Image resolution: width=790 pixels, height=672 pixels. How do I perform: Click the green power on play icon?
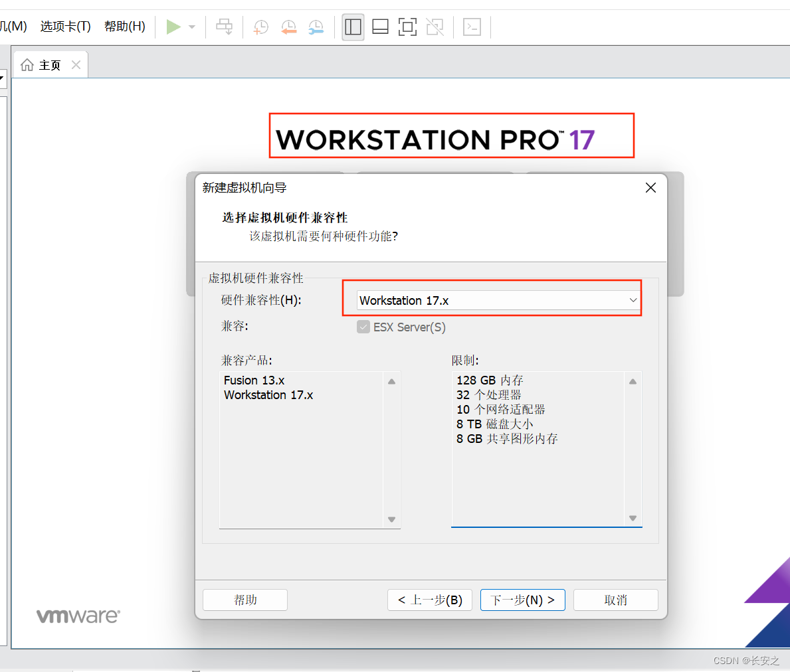[x=173, y=27]
